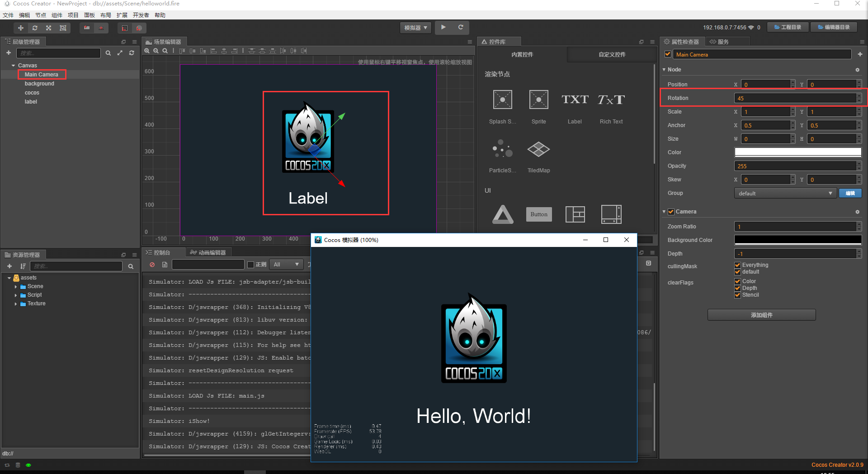Uncheck the default culling mask
This screenshot has height=474, width=868.
738,272
